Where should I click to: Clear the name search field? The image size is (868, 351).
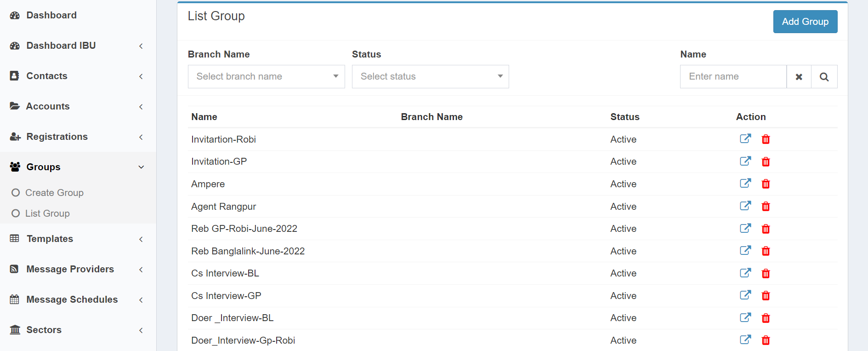click(x=799, y=77)
